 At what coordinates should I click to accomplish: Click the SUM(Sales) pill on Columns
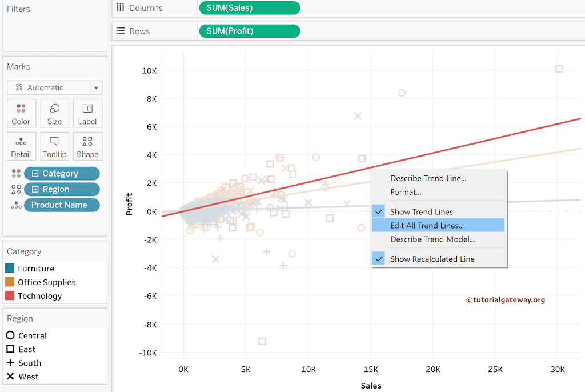point(249,8)
